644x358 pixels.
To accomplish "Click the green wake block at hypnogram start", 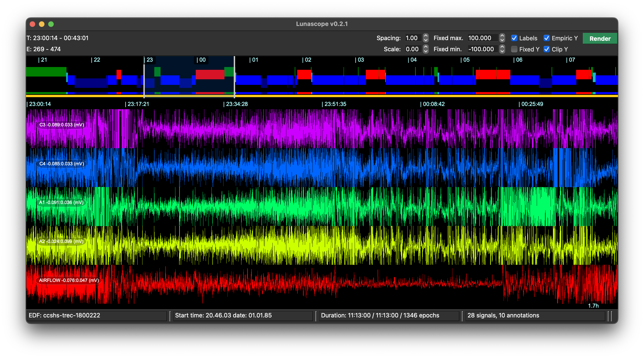I will [46, 72].
